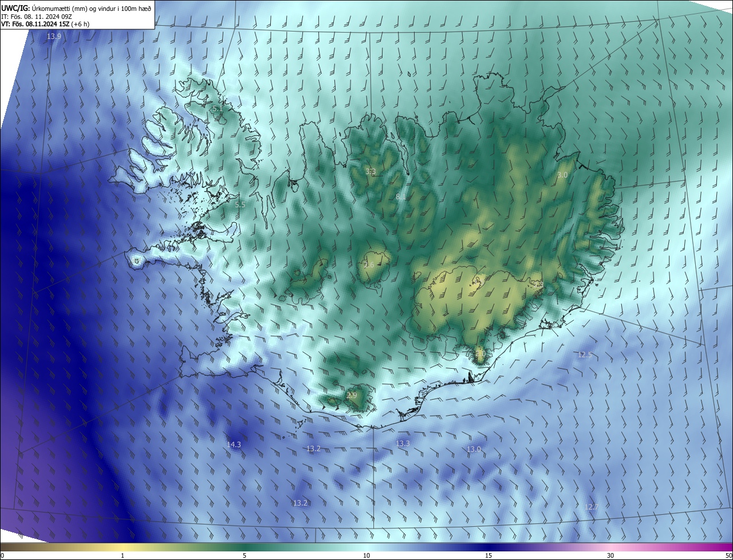Click the 5.1 value over Westfjords
The width and height of the screenshot is (733, 560).
coord(217,108)
